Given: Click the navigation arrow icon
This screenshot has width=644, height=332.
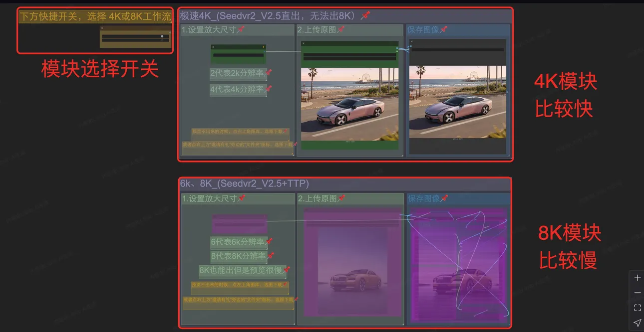Looking at the screenshot, I should tap(637, 323).
